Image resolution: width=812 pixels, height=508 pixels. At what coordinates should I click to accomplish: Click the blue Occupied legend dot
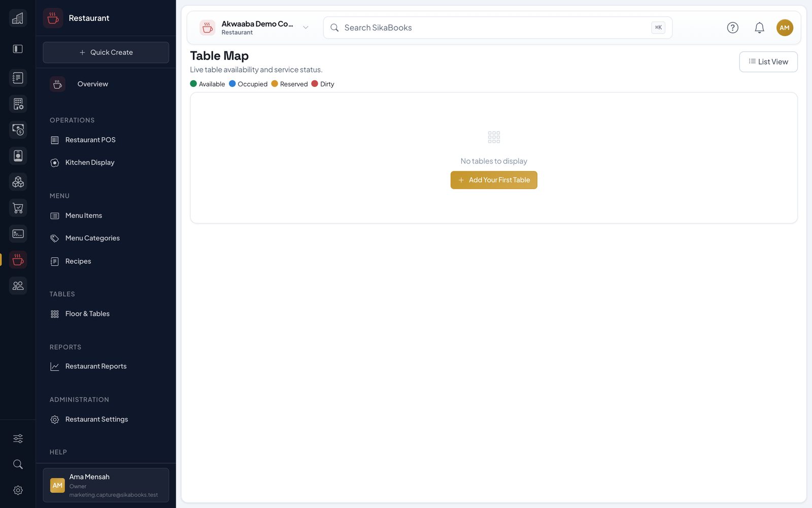tap(232, 84)
